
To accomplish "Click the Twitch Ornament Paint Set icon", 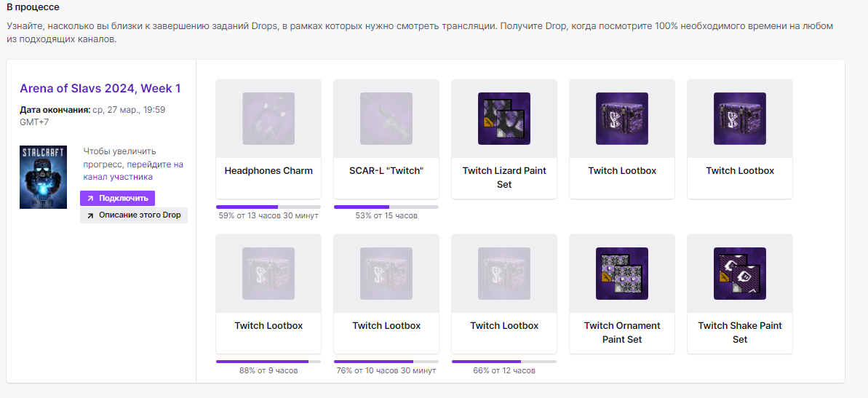I will [x=622, y=273].
